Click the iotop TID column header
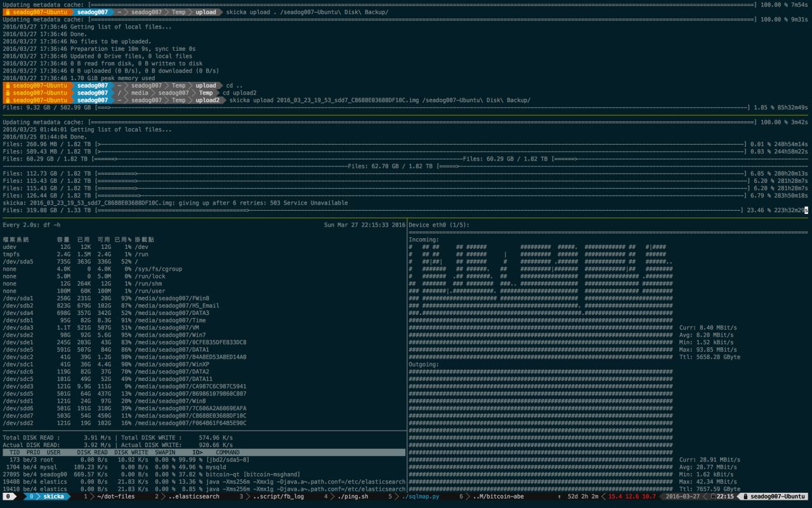Image resolution: width=812 pixels, height=508 pixels. click(15, 453)
